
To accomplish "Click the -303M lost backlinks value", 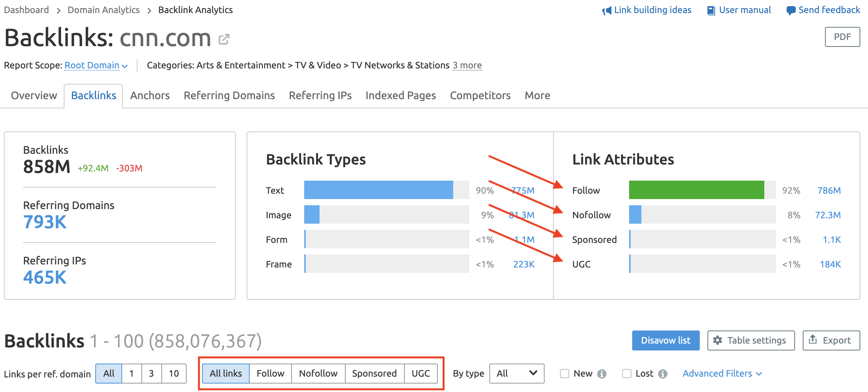I will click(x=129, y=168).
